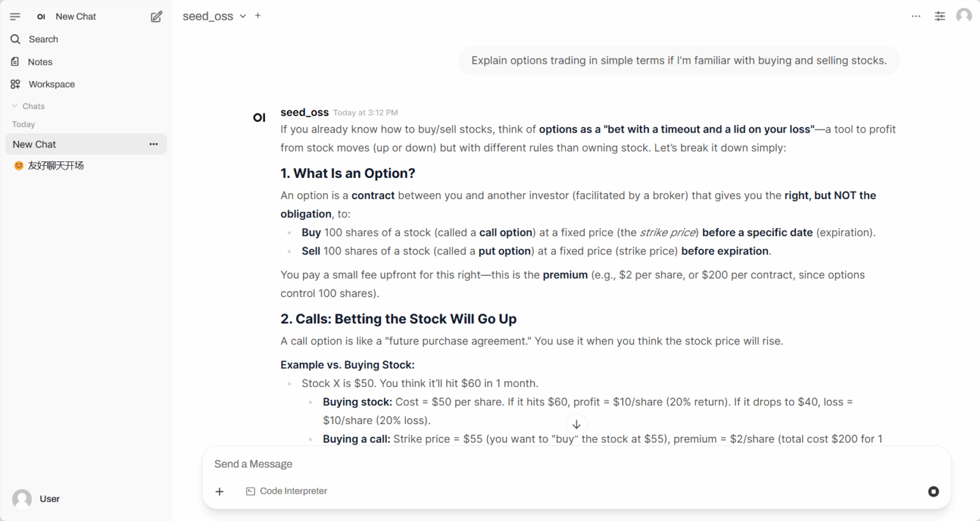Open the New Chat item's three-dot menu
This screenshot has height=521, width=980.
coord(154,144)
